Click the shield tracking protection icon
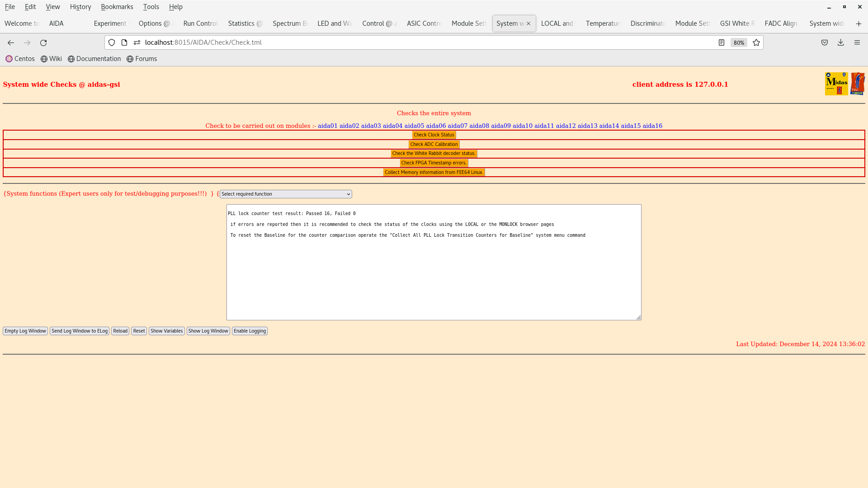868x488 pixels. coord(112,42)
